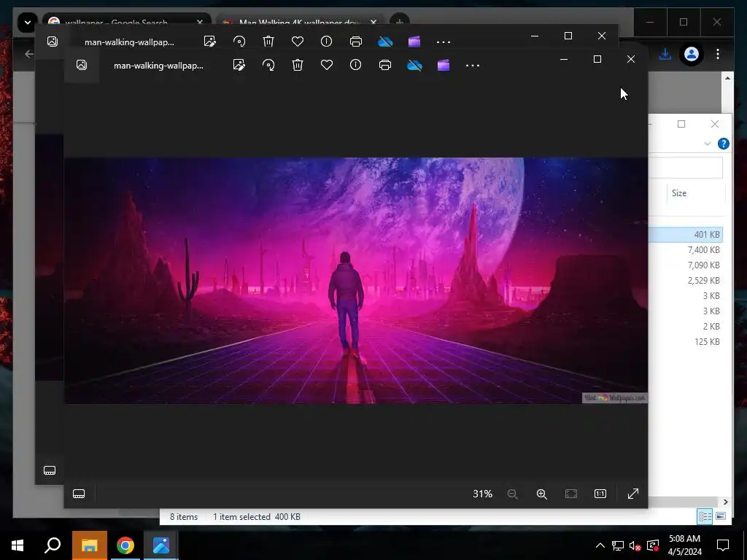Print from the back Photos window

[x=356, y=42]
